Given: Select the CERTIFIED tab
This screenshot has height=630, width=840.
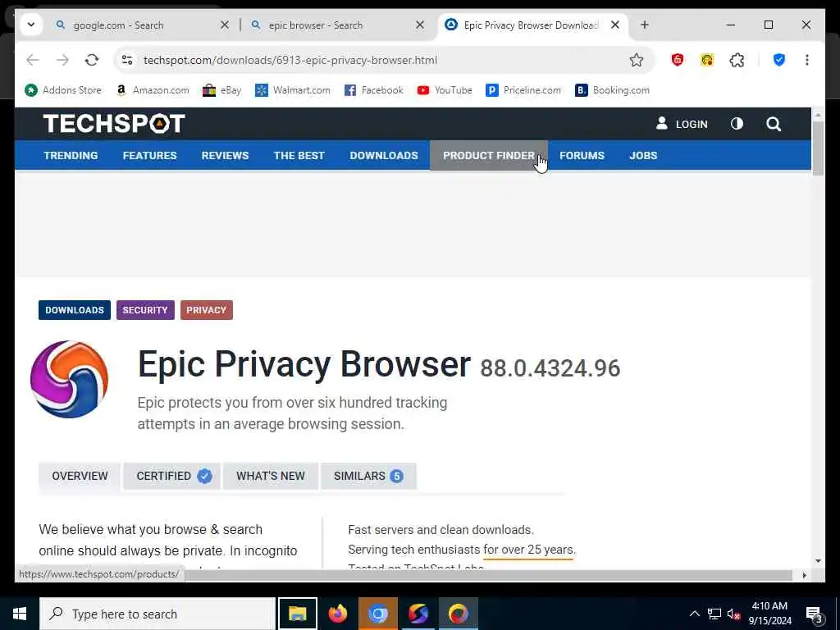Looking at the screenshot, I should point(172,476).
